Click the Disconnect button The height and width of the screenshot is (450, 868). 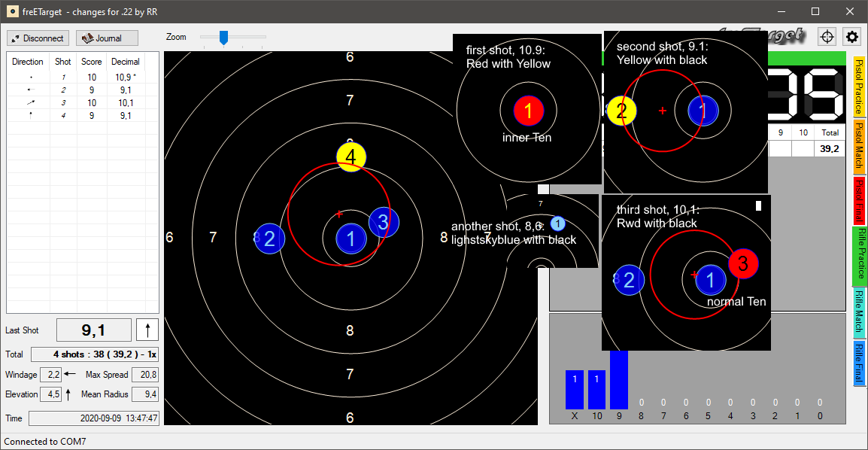38,38
